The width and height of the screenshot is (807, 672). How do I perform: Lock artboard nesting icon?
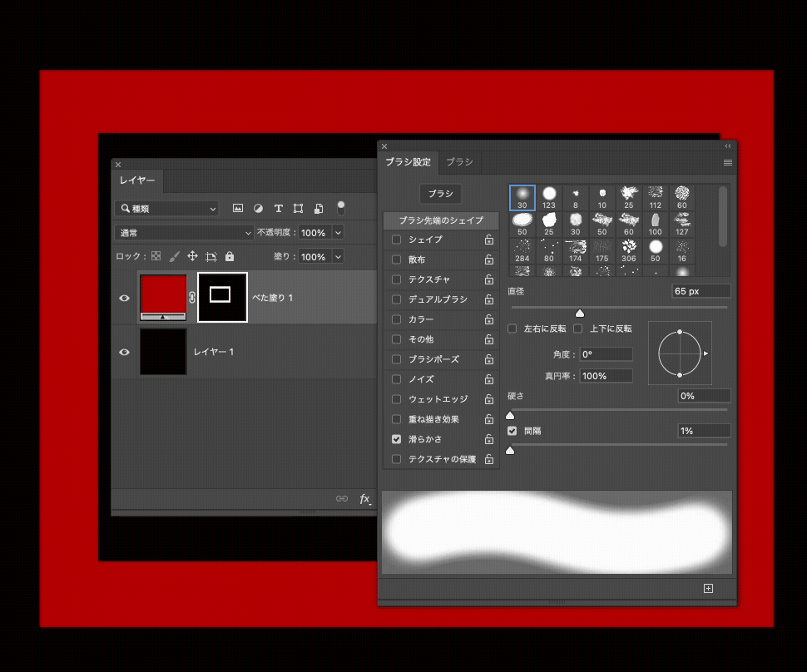click(211, 256)
